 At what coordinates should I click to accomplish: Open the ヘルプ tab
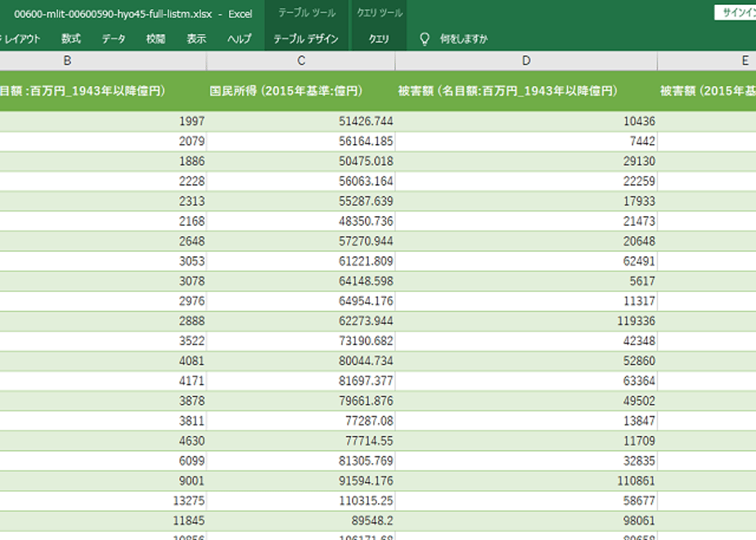239,39
